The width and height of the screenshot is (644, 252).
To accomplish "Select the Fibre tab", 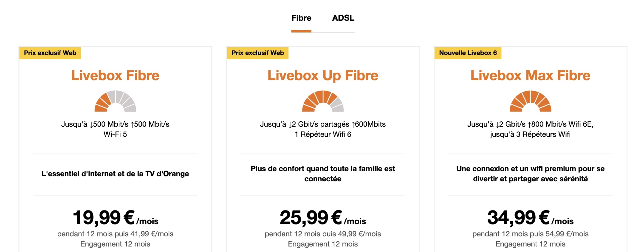I will 301,18.
